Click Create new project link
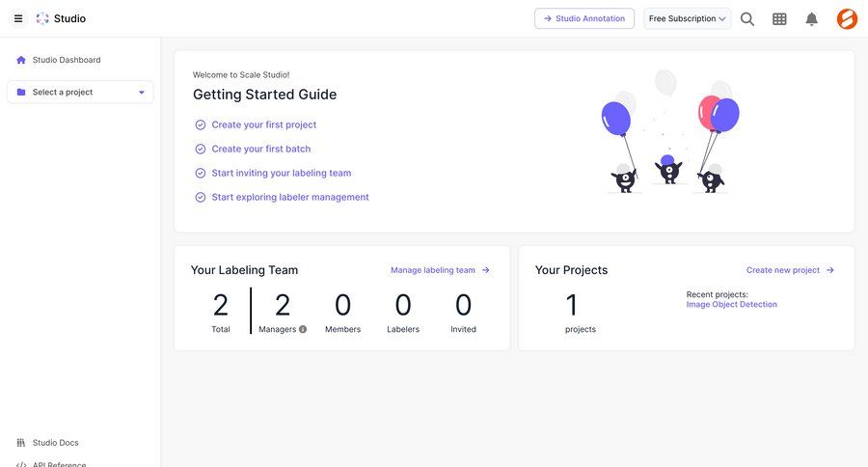Screen dimensions: 868x467 coord(783,270)
